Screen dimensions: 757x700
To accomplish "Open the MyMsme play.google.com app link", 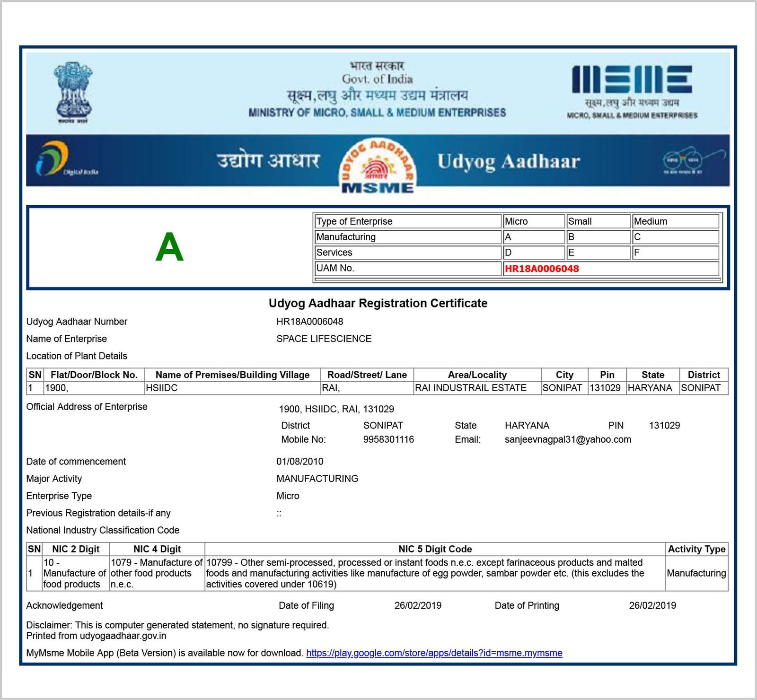I will point(434,653).
